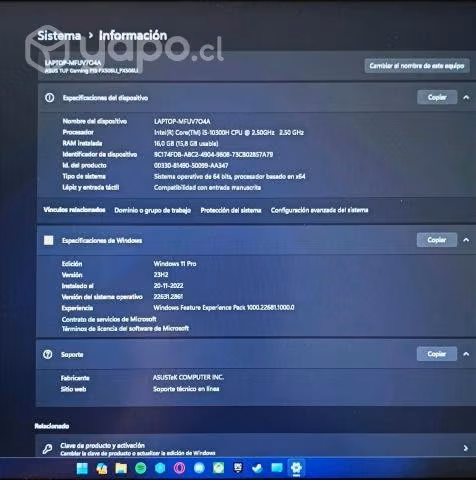The image size is (476, 480).
Task: Click the taskbar icon right of Start
Action: coord(102,468)
